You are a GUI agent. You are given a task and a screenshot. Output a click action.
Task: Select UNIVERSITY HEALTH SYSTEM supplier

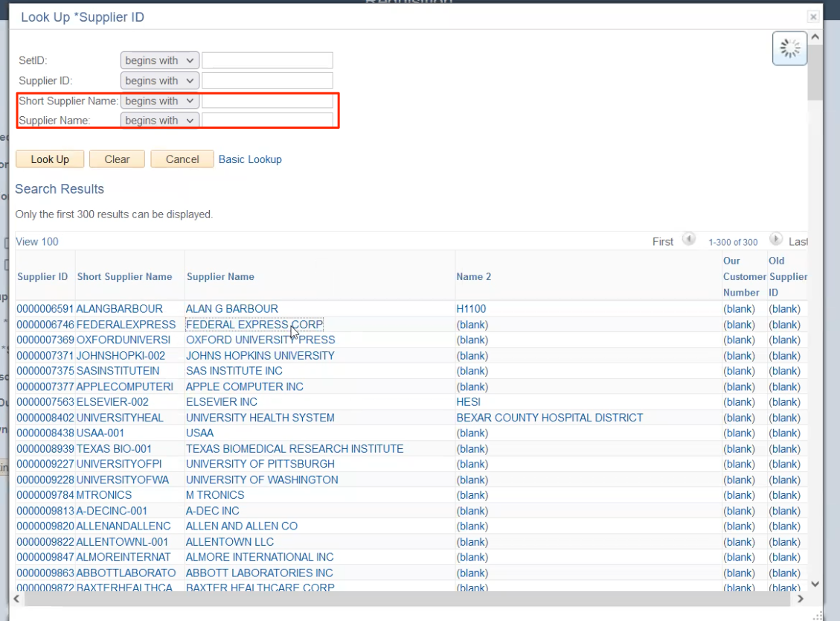(x=260, y=418)
